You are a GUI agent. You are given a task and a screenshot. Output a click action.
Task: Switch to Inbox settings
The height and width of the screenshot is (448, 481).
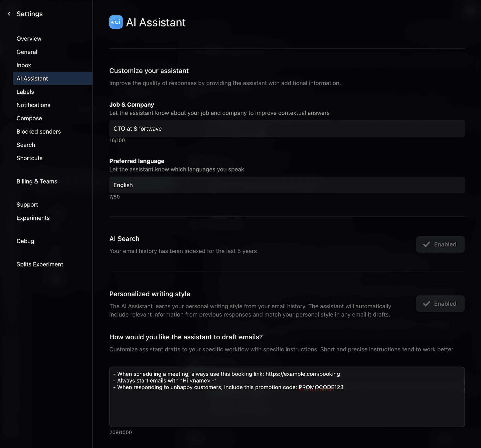23,65
